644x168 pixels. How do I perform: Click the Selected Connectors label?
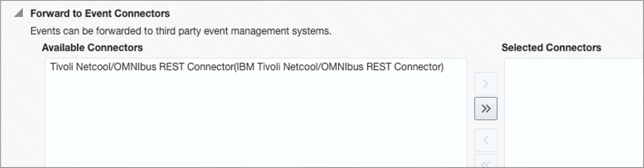tap(551, 48)
